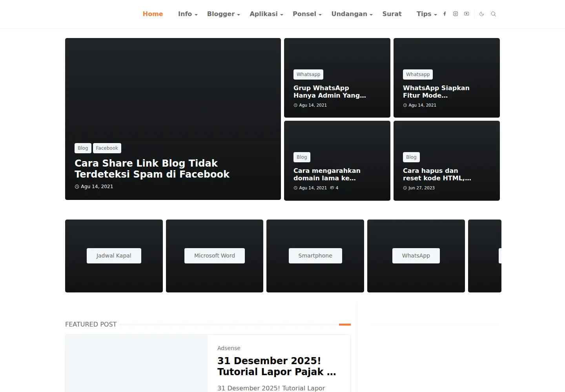
Task: Open the Smartphone category card
Action: (315, 256)
